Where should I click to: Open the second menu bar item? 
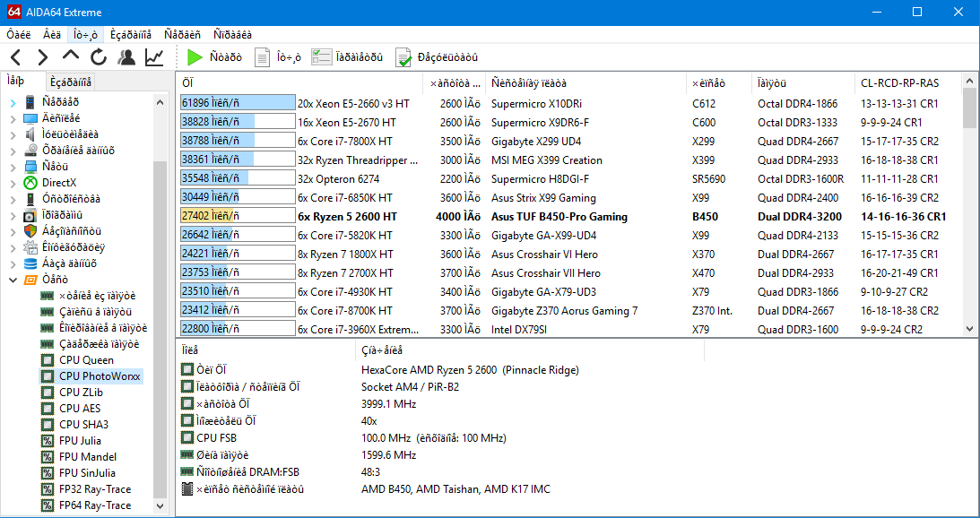pyautogui.click(x=52, y=34)
